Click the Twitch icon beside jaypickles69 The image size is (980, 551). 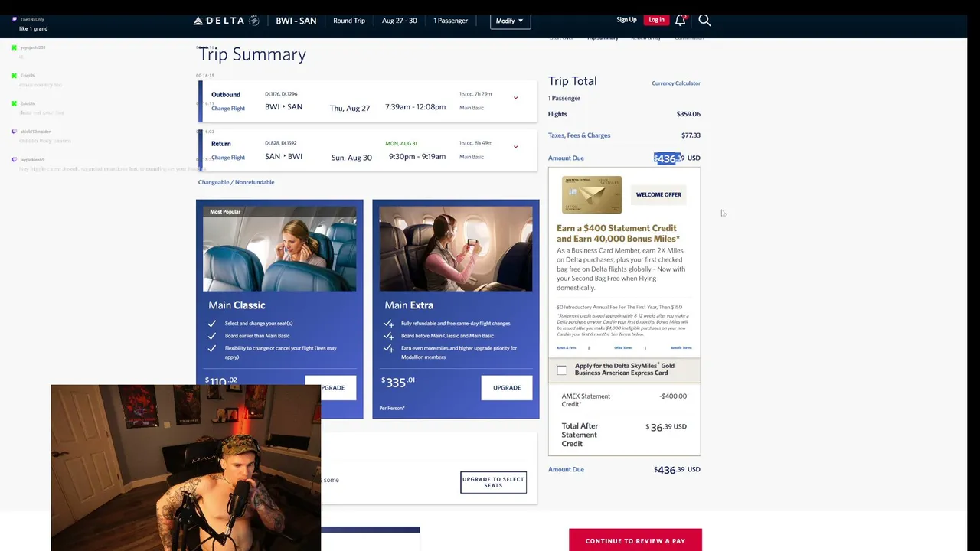click(15, 159)
